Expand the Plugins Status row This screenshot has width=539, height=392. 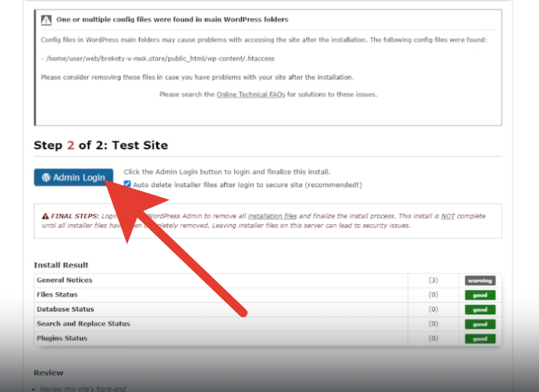click(62, 339)
